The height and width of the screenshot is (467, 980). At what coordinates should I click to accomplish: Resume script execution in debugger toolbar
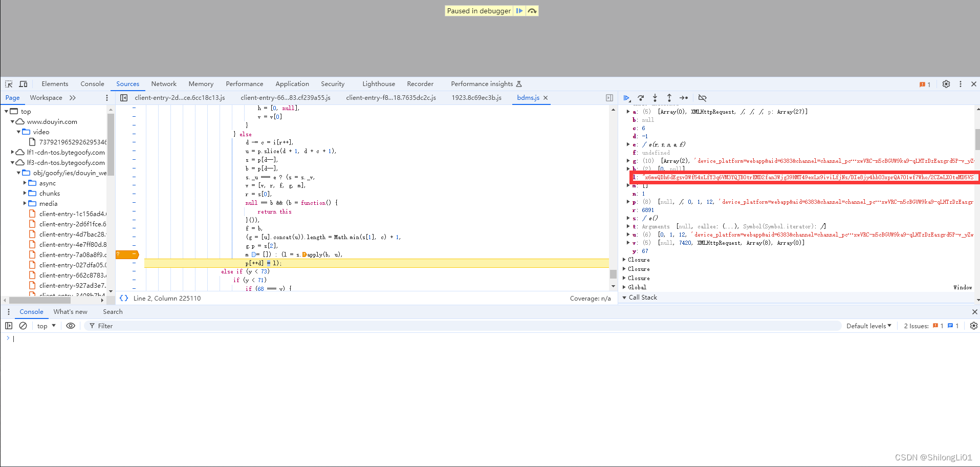(x=626, y=98)
